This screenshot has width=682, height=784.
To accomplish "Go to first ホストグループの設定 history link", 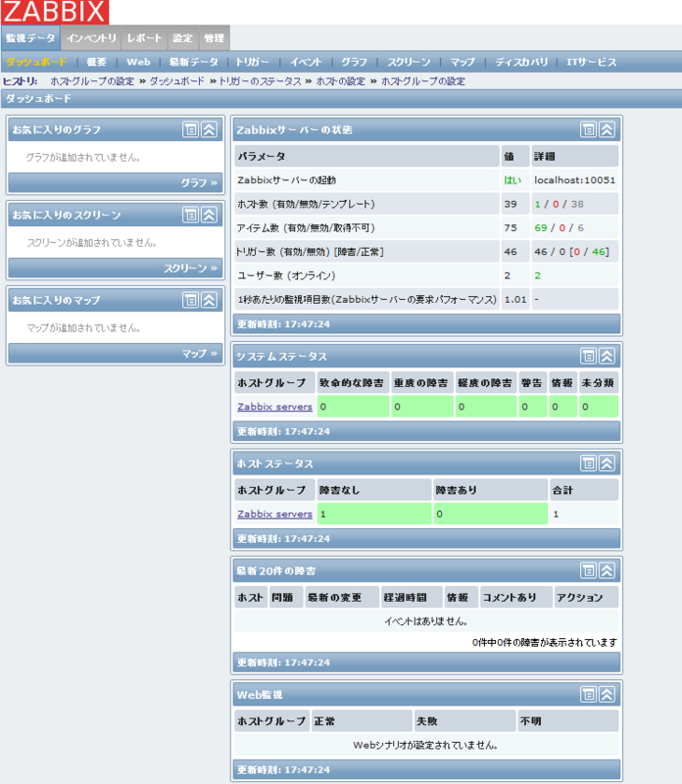I will coord(92,81).
